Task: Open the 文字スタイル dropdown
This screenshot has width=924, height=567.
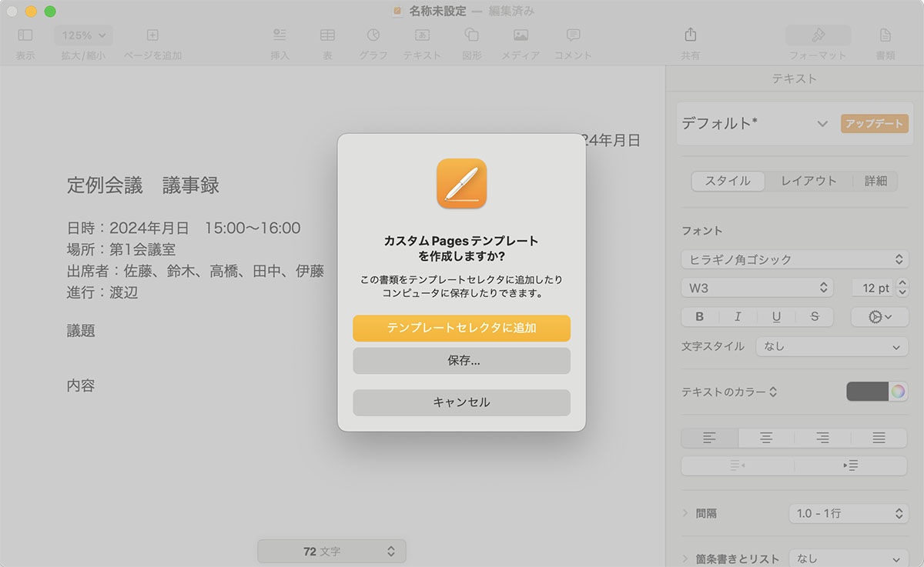Action: coord(832,346)
